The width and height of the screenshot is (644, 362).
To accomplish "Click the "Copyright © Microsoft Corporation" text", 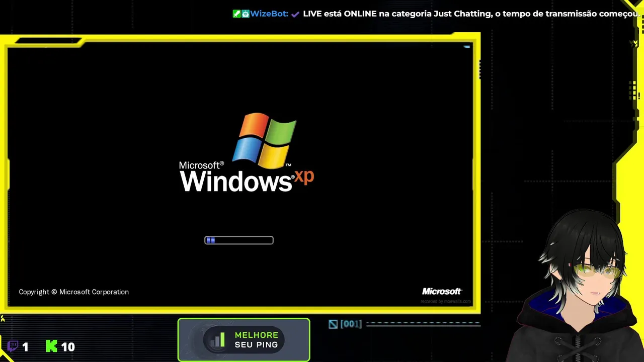I will point(74,292).
